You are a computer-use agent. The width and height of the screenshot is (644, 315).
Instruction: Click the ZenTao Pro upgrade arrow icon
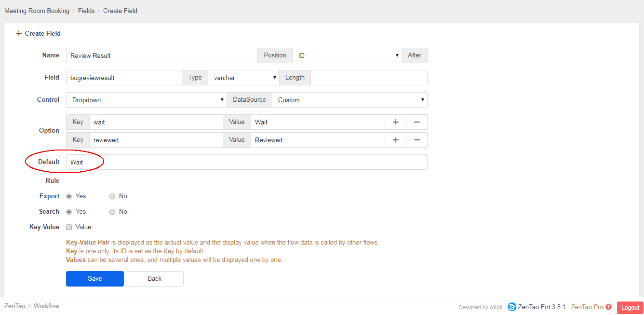click(x=609, y=307)
